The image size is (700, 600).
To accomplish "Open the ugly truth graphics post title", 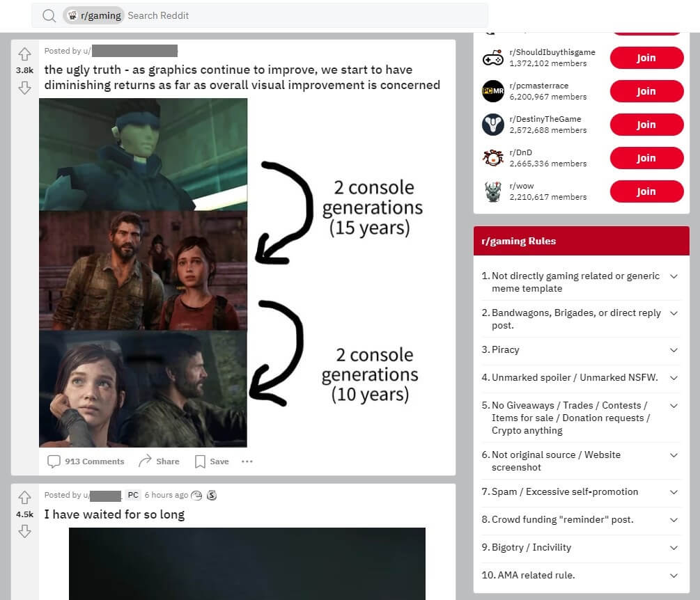I will coord(242,77).
